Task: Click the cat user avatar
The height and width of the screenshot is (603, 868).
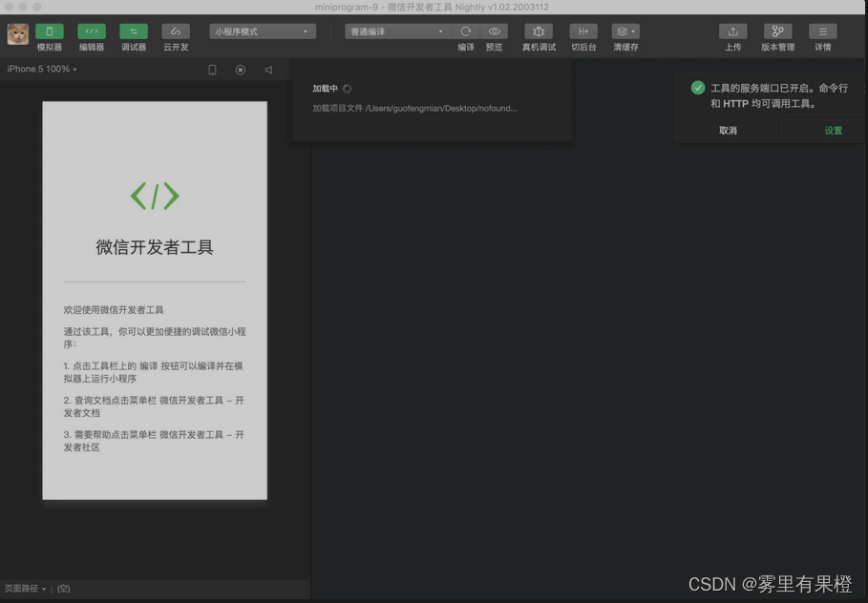Action: (18, 34)
